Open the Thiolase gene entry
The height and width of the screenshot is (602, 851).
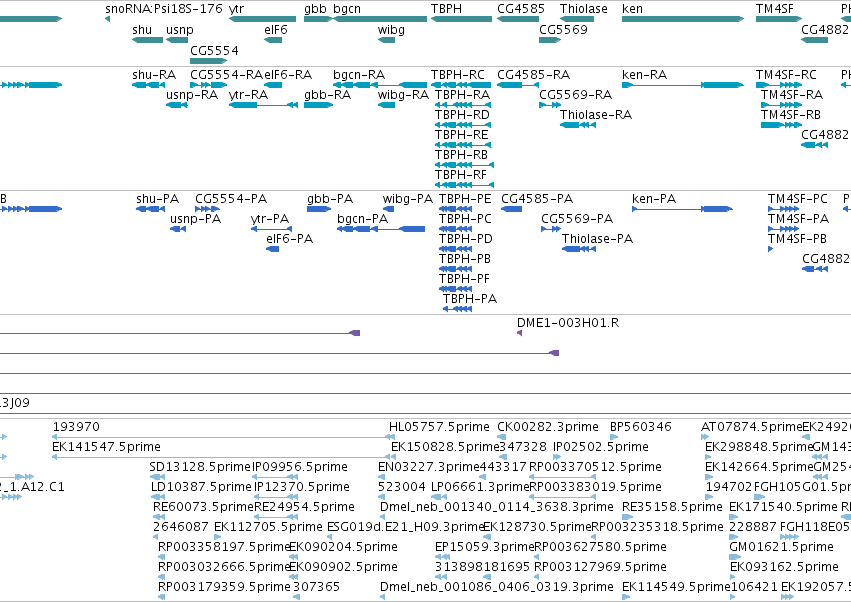pyautogui.click(x=577, y=19)
